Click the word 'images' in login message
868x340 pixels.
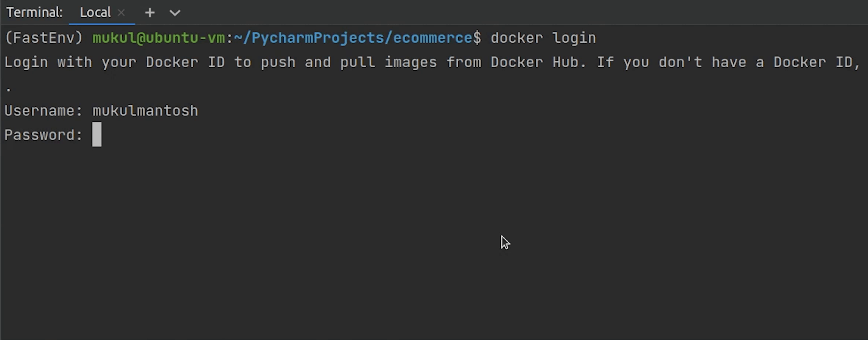410,62
